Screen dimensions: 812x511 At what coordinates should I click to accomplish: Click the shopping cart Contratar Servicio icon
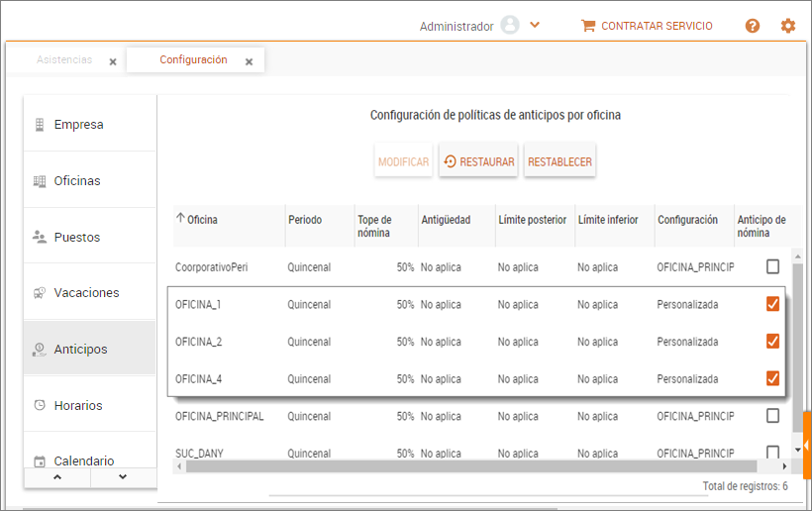[588, 26]
